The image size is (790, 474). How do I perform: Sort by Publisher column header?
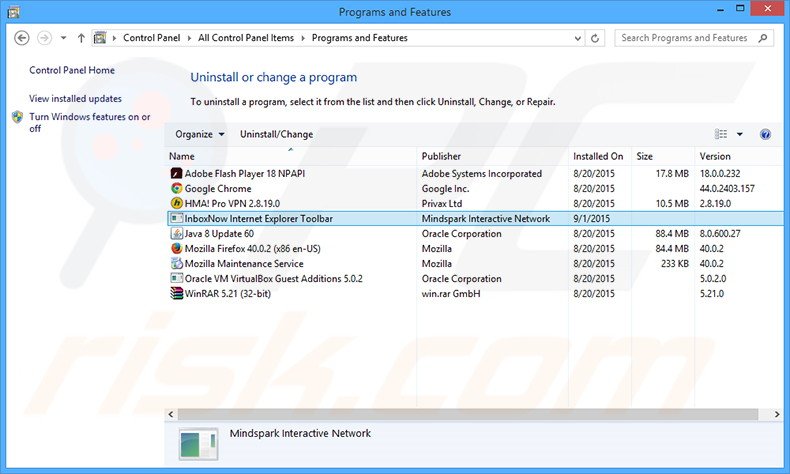click(x=492, y=156)
